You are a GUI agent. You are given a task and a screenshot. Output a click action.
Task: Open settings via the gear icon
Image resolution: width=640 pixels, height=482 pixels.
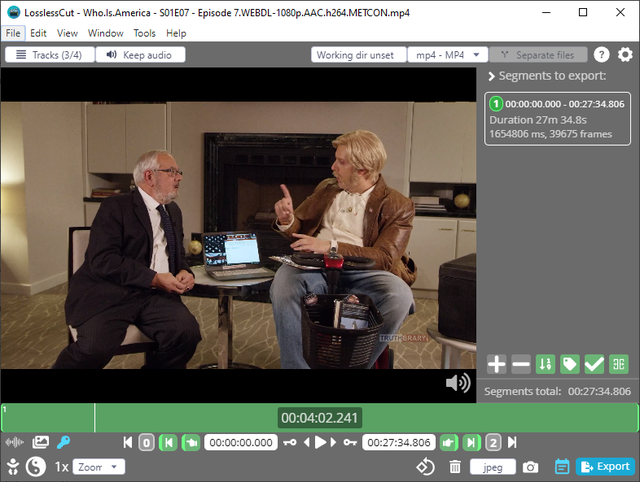625,55
